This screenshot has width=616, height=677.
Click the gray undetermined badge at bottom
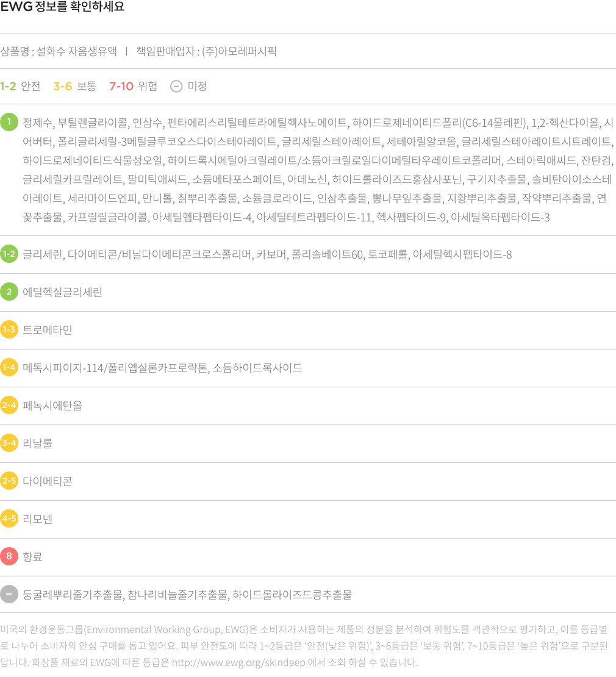9,594
